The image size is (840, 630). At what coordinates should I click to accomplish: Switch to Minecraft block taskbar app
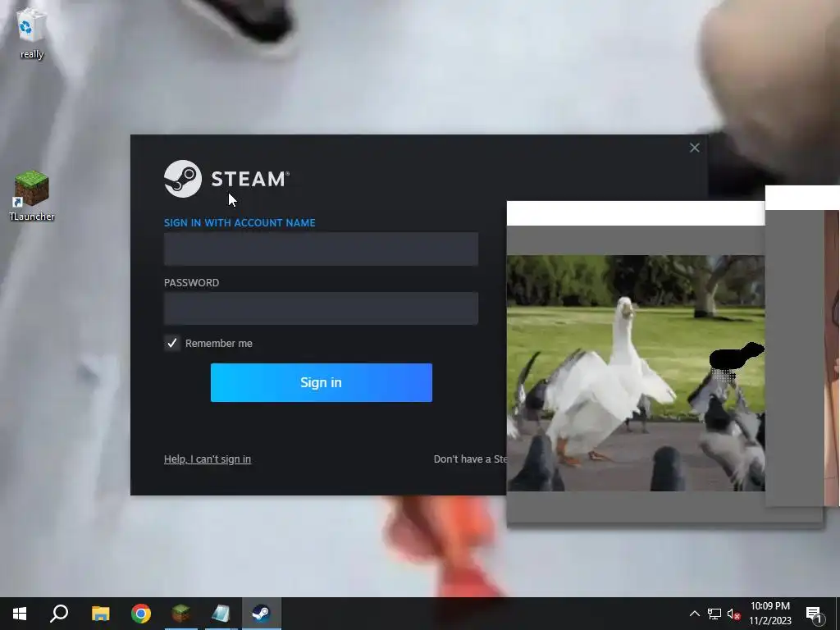181,614
